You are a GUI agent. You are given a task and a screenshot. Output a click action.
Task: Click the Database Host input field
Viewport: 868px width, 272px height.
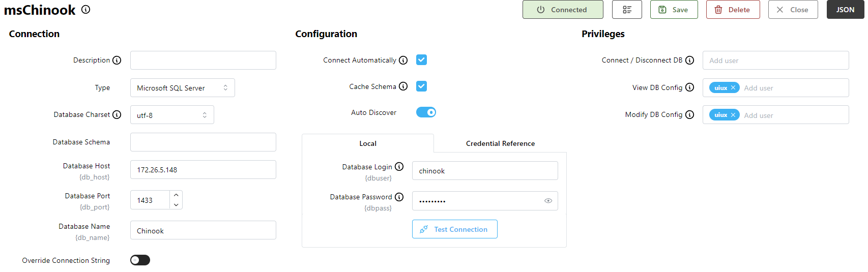point(203,170)
